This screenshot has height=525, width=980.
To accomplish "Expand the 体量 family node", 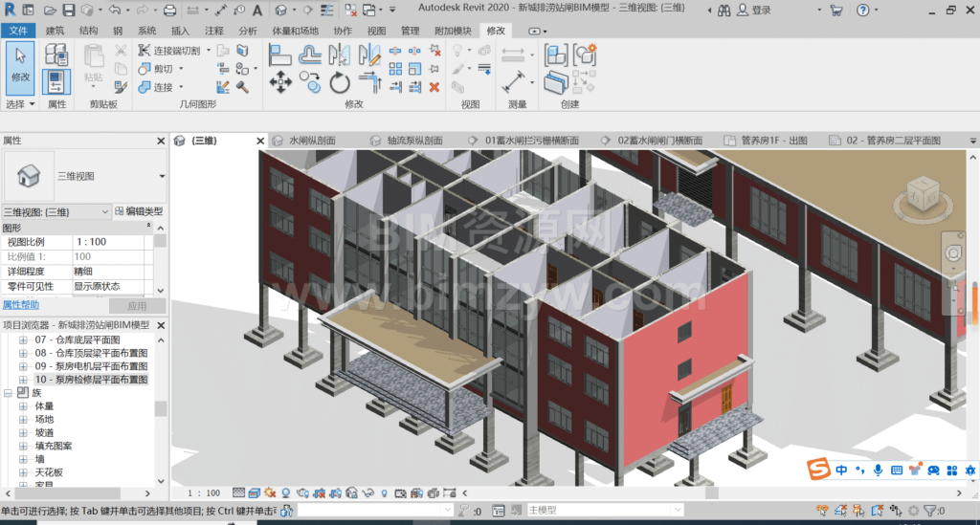I will 23,406.
